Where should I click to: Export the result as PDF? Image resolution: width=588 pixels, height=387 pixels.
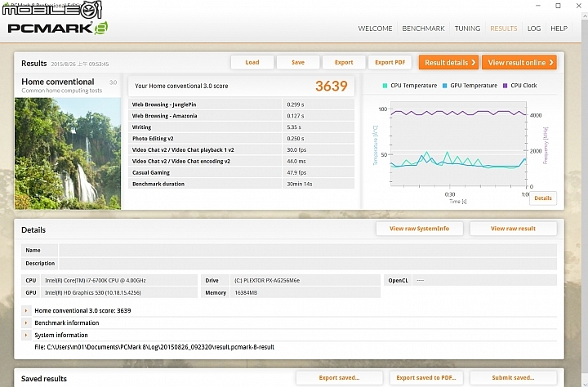click(390, 62)
